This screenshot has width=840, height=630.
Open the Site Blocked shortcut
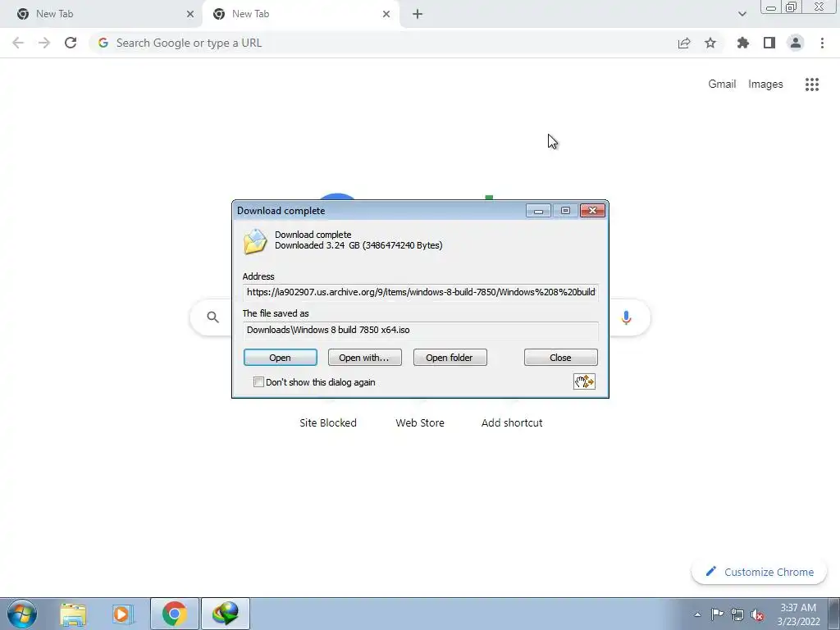tap(328, 422)
